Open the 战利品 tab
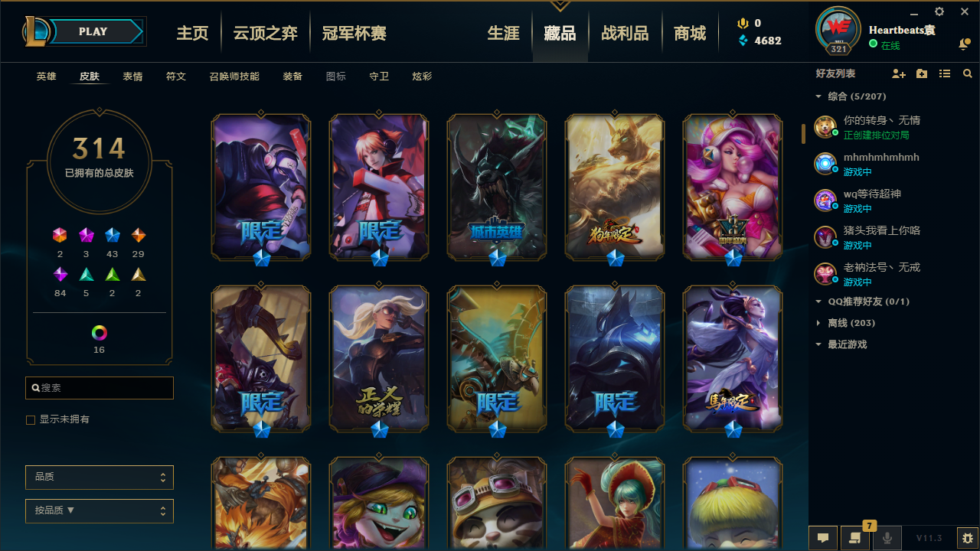Image resolution: width=980 pixels, height=551 pixels. [625, 33]
